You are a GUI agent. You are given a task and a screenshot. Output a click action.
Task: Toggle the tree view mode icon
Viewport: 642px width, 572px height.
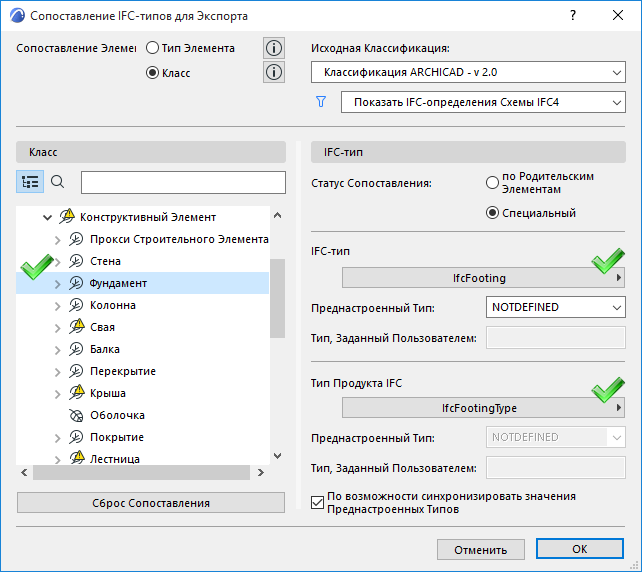pyautogui.click(x=30, y=182)
